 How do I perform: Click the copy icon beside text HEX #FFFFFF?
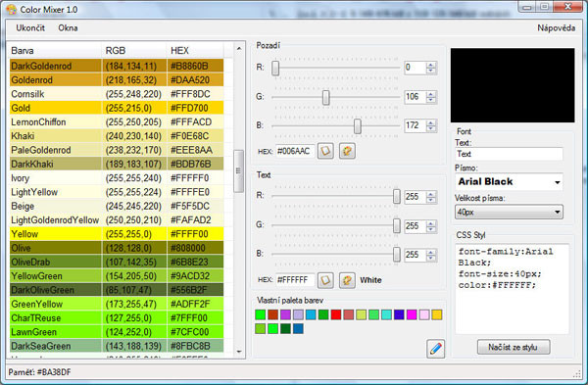[x=325, y=280]
